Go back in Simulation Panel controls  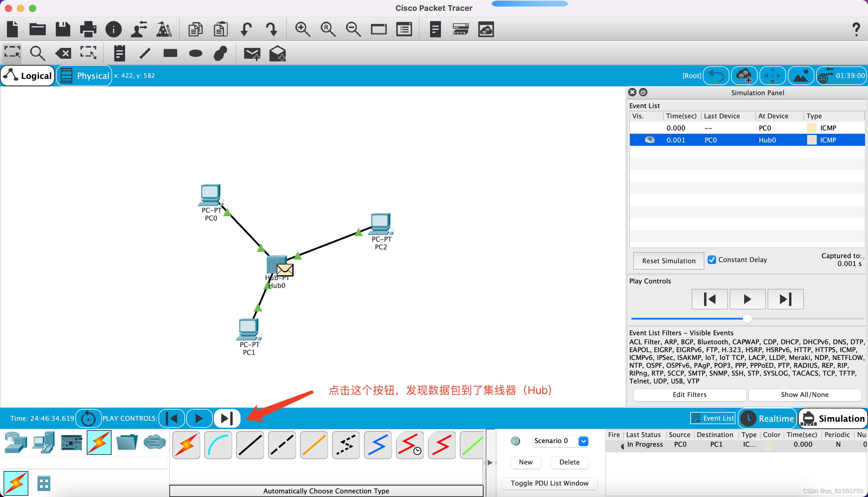coord(709,299)
